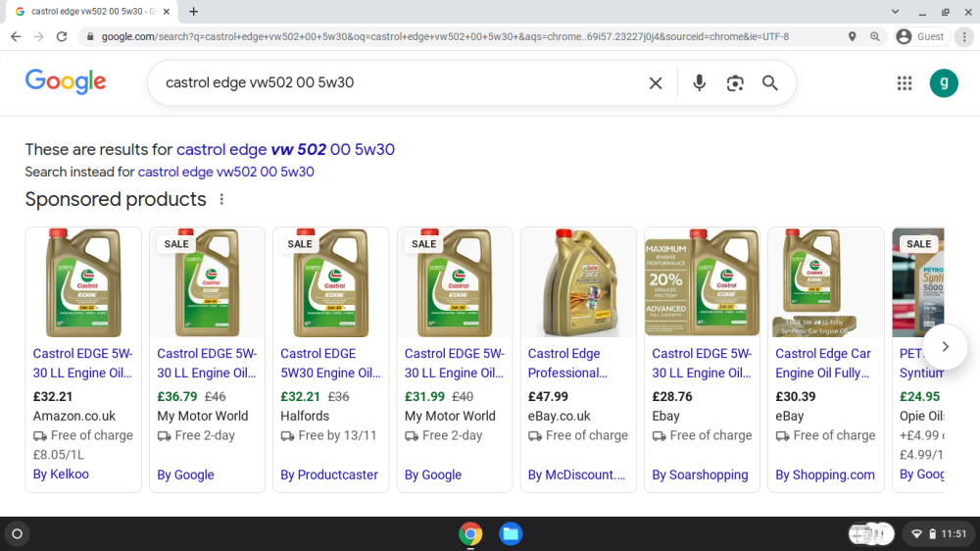
Task: Open corrected search 'castrol edge vw 502 00 5w30'
Action: [x=285, y=149]
